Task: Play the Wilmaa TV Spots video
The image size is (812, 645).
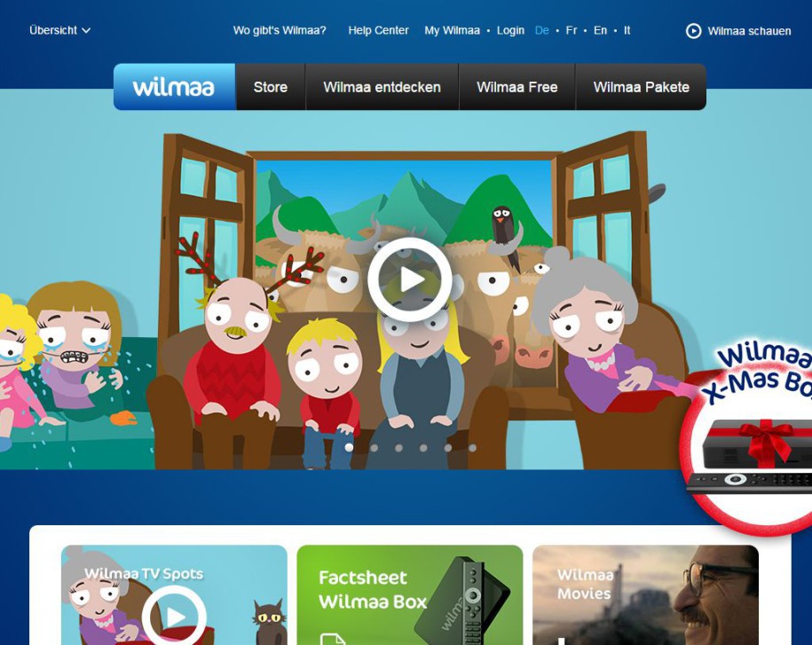Action: [x=174, y=616]
